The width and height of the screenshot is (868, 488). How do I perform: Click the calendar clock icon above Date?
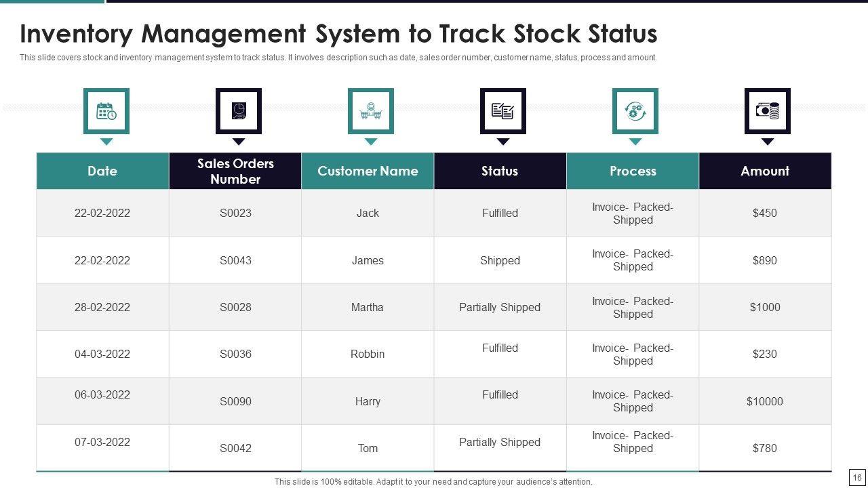tap(106, 111)
